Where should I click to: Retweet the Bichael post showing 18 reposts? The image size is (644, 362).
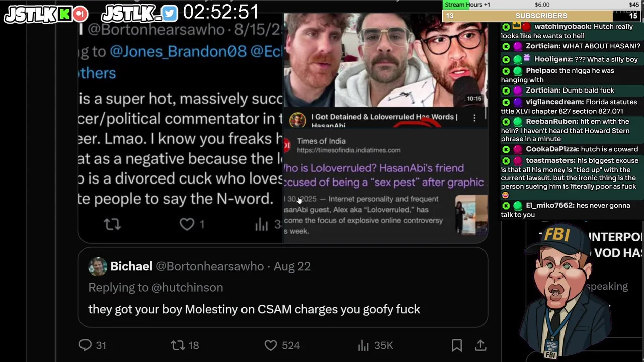(x=178, y=345)
